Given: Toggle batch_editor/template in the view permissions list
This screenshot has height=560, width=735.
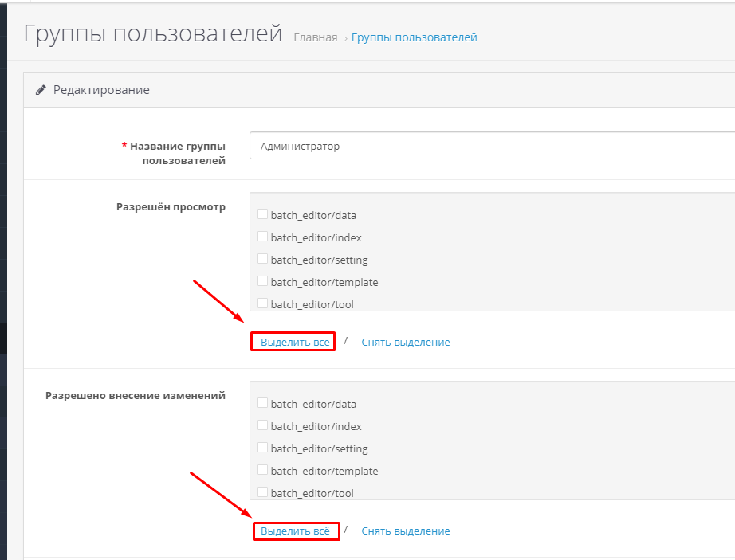Looking at the screenshot, I should click(262, 281).
